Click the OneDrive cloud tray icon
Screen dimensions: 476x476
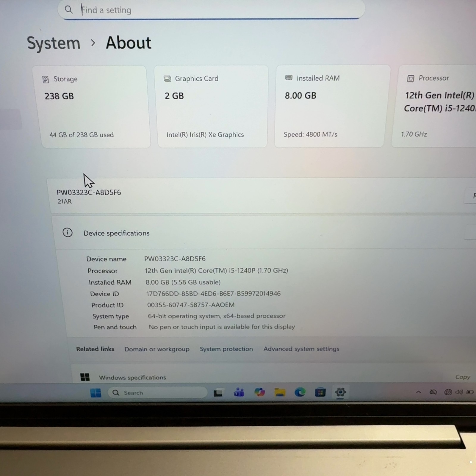pos(433,392)
